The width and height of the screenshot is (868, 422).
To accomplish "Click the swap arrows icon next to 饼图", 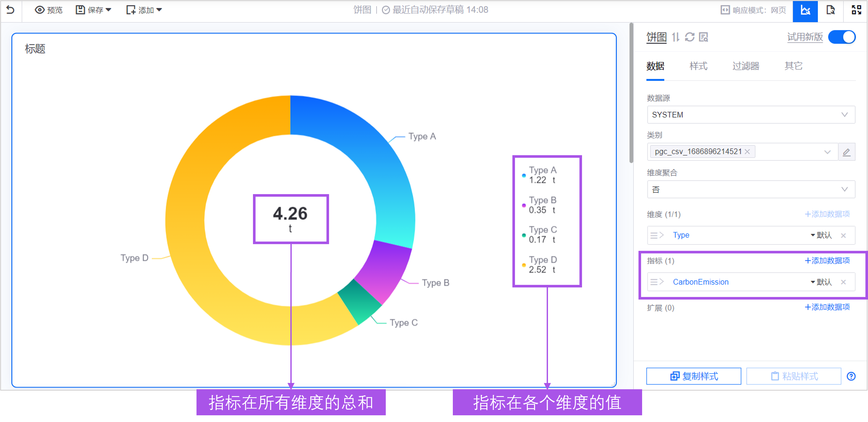I will (x=676, y=37).
